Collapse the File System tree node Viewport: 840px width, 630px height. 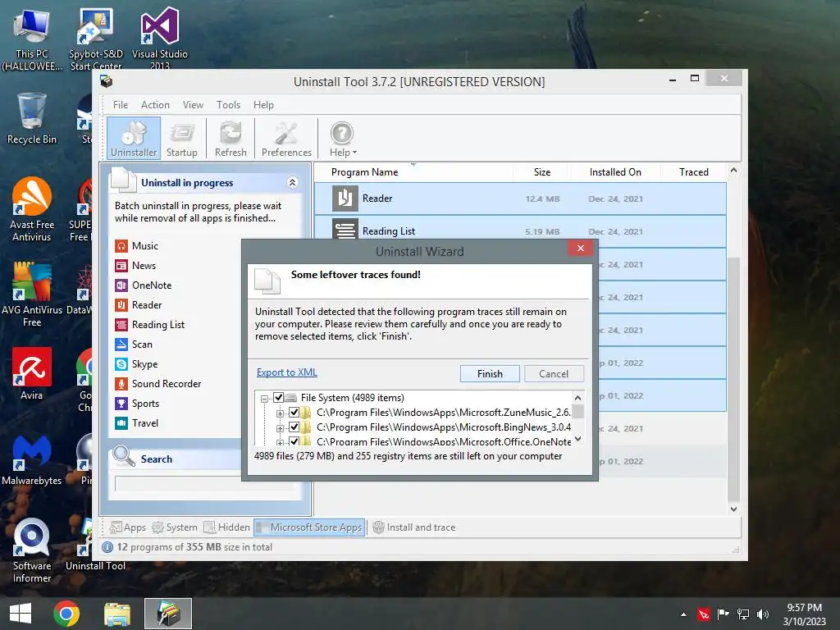pos(264,399)
